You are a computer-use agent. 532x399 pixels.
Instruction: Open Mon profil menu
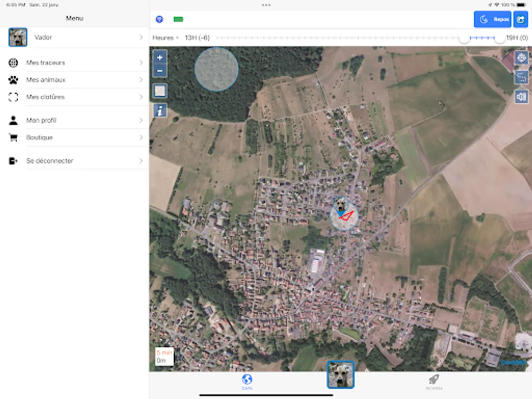(74, 121)
